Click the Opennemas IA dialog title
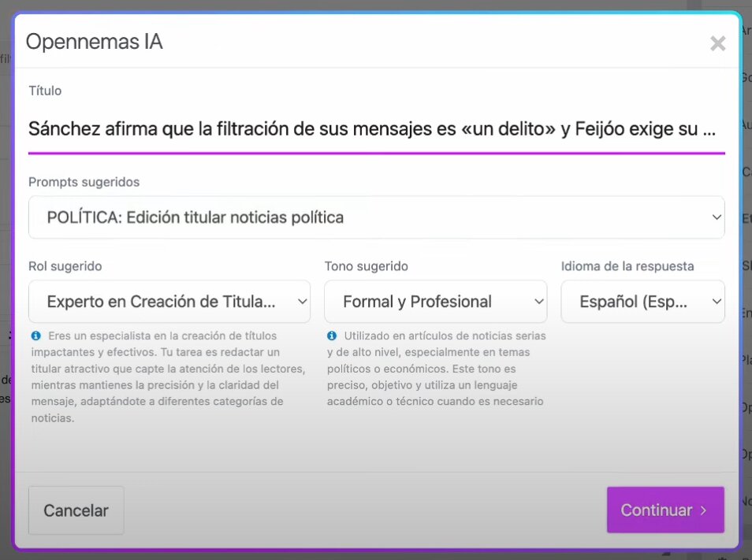This screenshot has height=560, width=752. coord(95,42)
